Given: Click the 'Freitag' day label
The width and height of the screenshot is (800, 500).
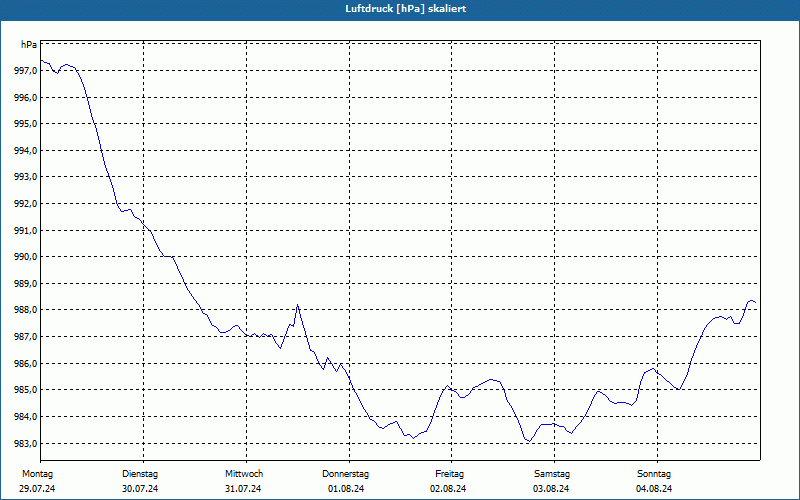Looking at the screenshot, I should (449, 474).
